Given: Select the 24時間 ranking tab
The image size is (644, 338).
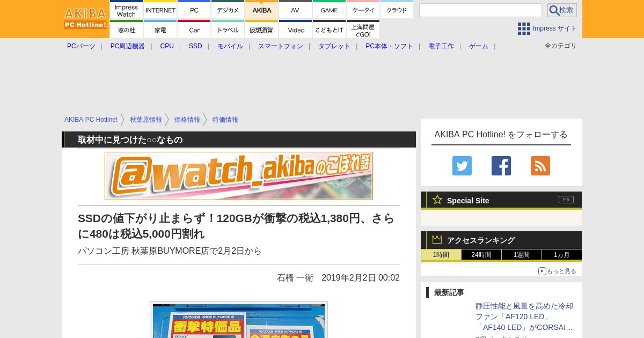Looking at the screenshot, I should pos(481,255).
